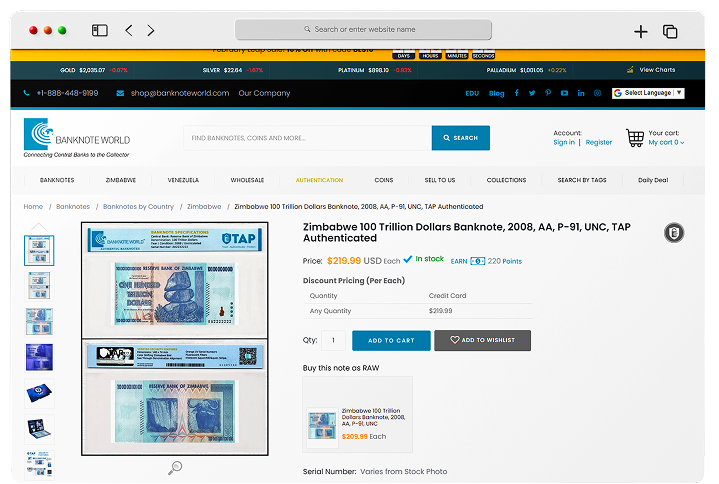Click the GOLD price ticker

coord(94,70)
